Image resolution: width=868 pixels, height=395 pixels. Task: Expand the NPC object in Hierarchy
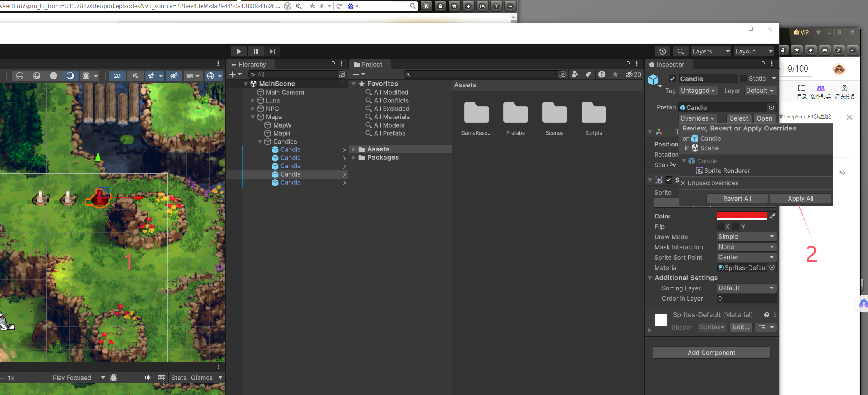[253, 109]
